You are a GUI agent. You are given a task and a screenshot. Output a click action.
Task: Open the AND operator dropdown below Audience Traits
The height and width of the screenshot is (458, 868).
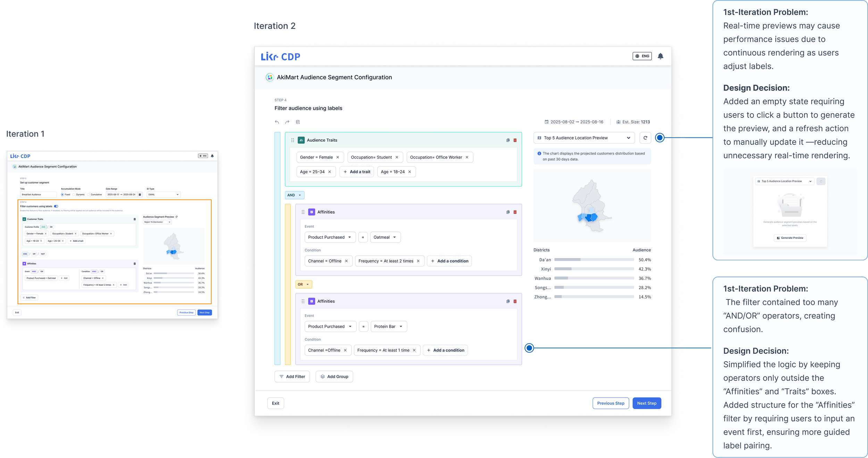294,195
